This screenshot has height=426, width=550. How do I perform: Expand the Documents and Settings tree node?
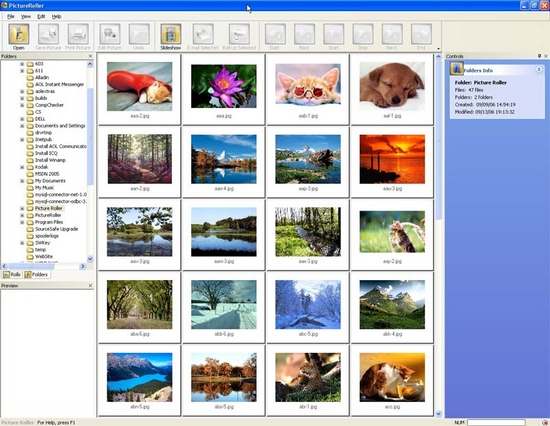[x=22, y=126]
